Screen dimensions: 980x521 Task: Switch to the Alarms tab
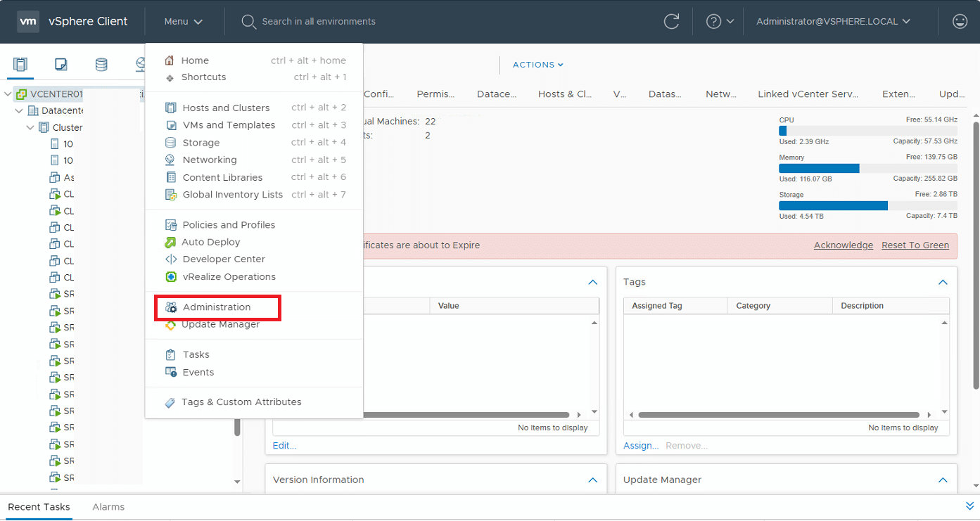point(108,507)
